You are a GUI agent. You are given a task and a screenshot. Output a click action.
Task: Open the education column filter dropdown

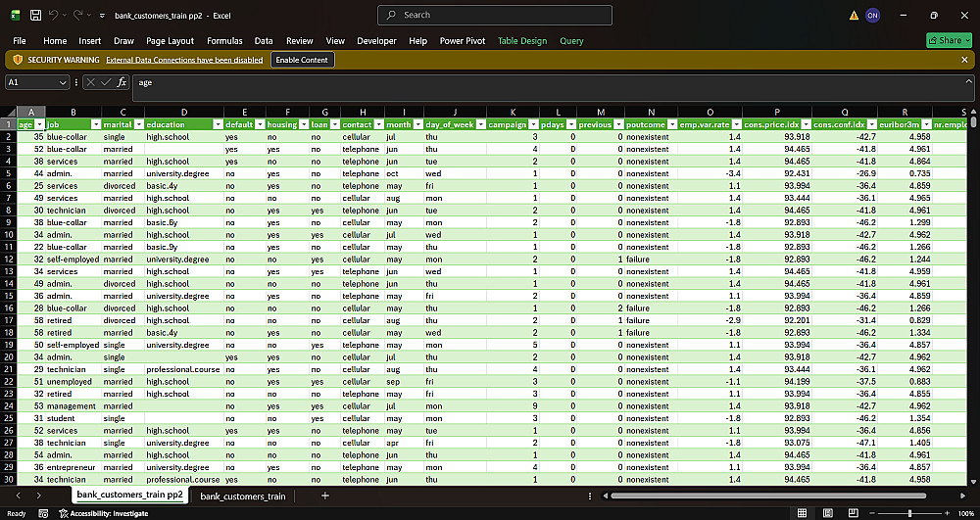pyautogui.click(x=219, y=124)
